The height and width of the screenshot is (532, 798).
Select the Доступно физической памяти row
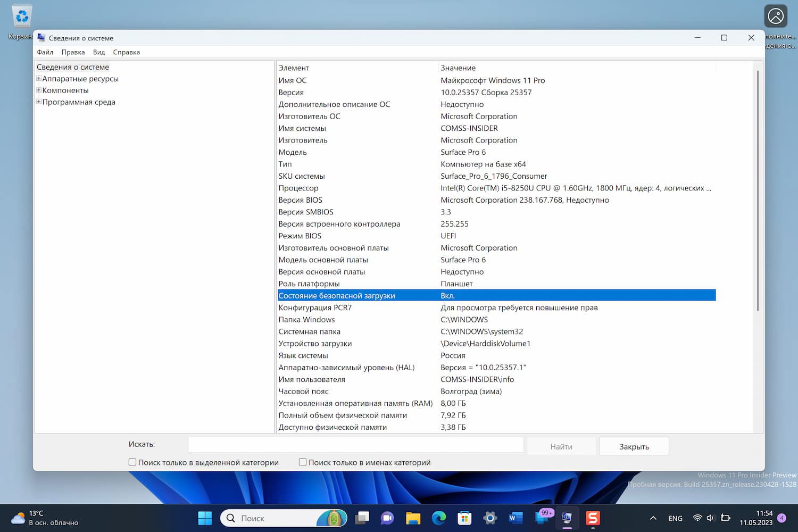pos(496,427)
